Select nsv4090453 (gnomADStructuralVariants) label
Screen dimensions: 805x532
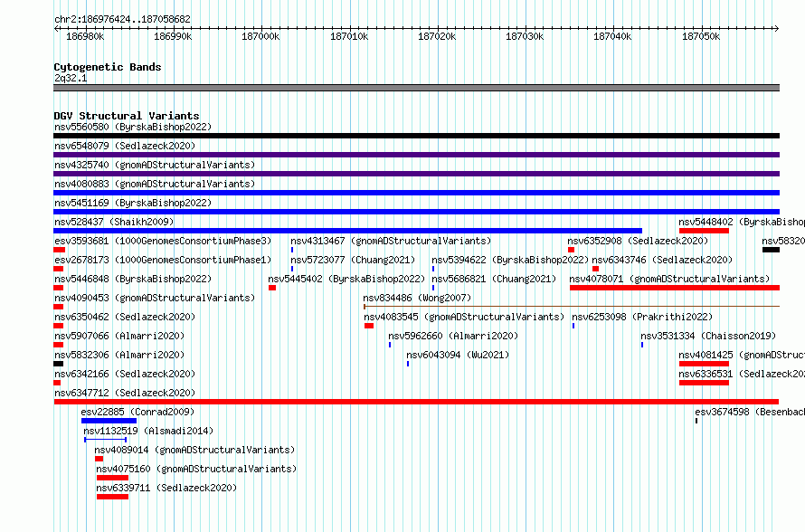(x=155, y=298)
